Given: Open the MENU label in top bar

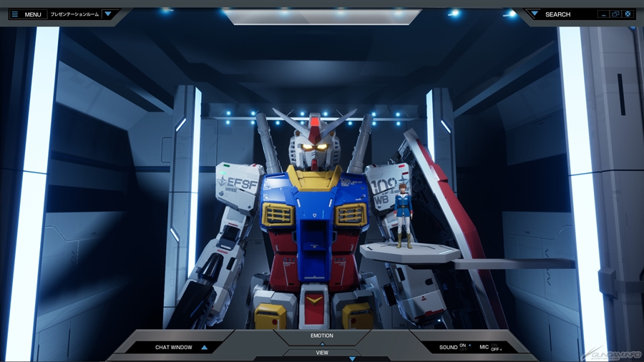Looking at the screenshot, I should click(33, 14).
